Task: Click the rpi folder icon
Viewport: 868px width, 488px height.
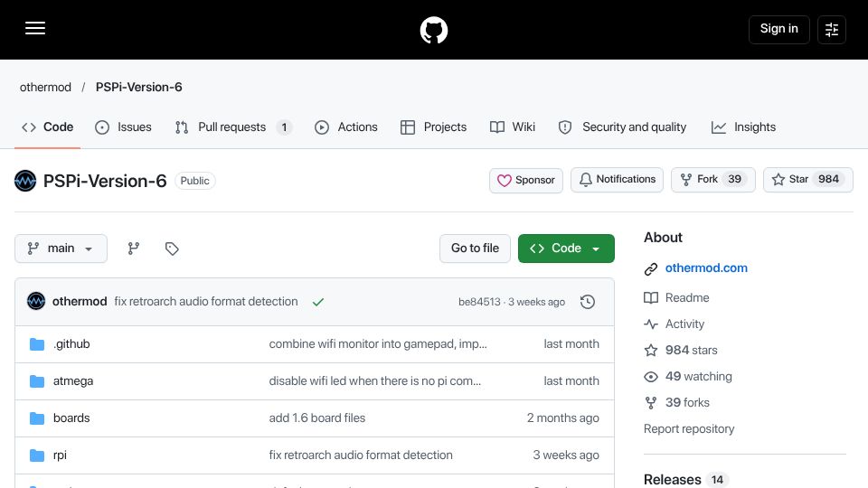Action: pyautogui.click(x=37, y=455)
